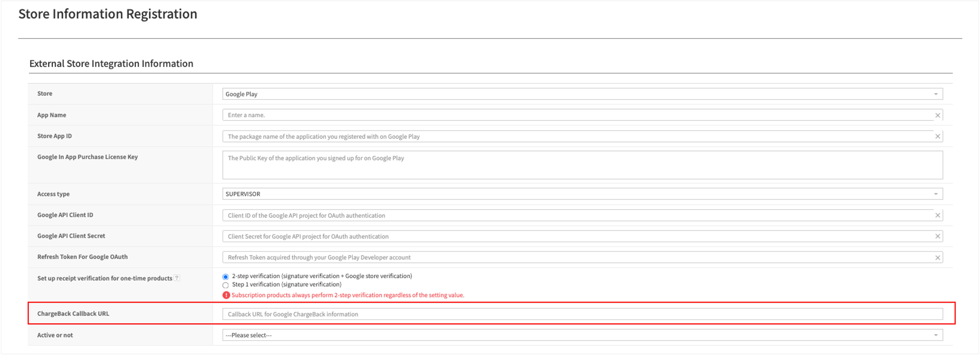Click the 'Google In App Purchase License Key' label
This screenshot has width=980, height=355.
(x=87, y=157)
